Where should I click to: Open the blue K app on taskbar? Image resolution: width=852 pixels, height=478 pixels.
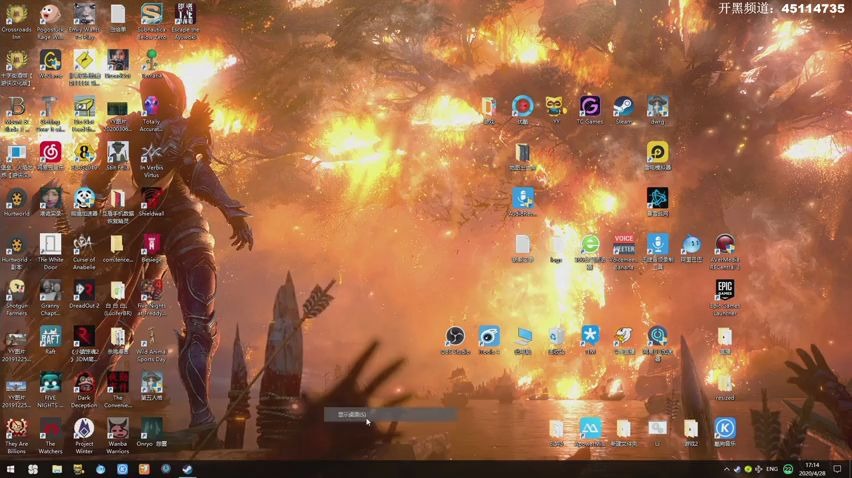pos(122,469)
